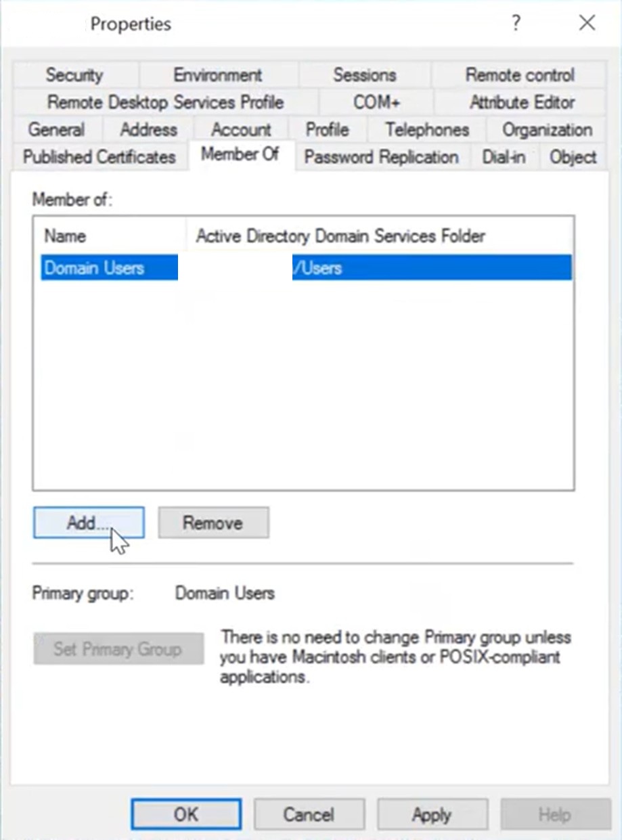Screen dimensions: 622x840
Task: Open the Environment tab
Action: 217,74
